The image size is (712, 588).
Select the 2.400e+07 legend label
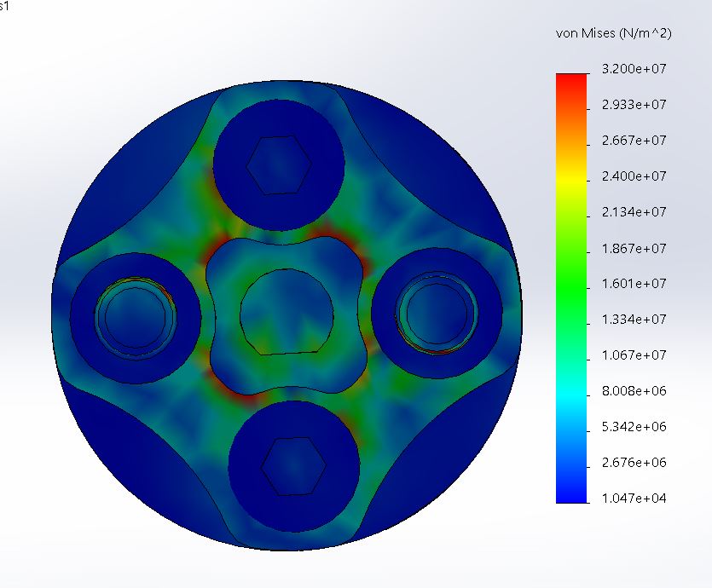pyautogui.click(x=634, y=176)
